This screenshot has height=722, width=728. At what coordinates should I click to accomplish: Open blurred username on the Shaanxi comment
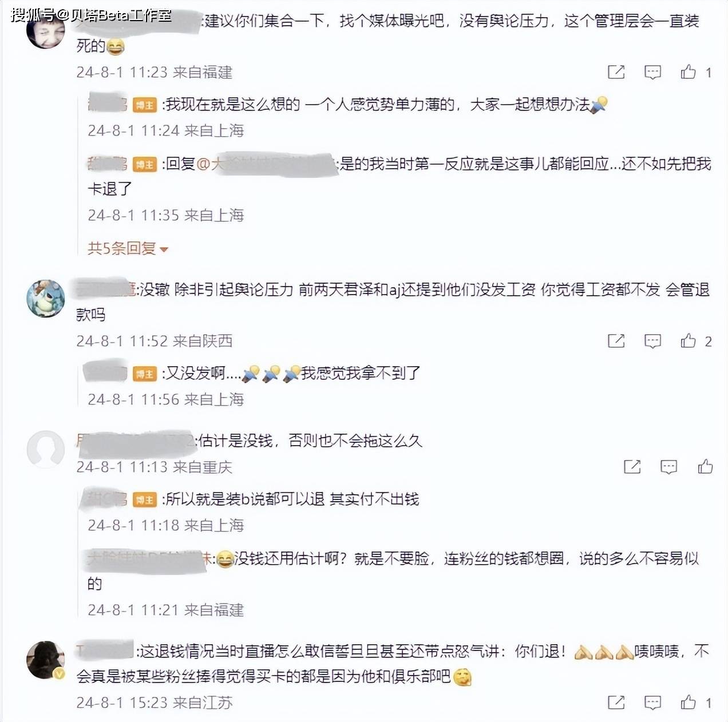(105, 289)
